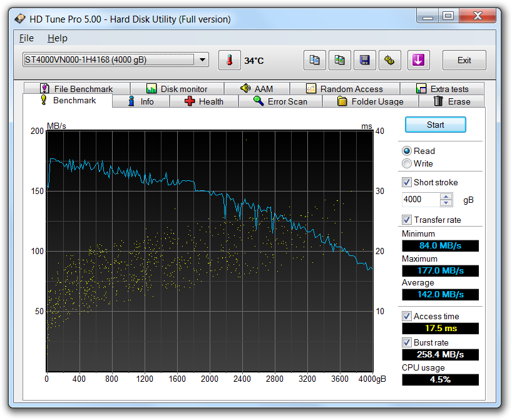Disable the Transfer rate checkbox
Image resolution: width=512 pixels, height=420 pixels.
pyautogui.click(x=407, y=220)
